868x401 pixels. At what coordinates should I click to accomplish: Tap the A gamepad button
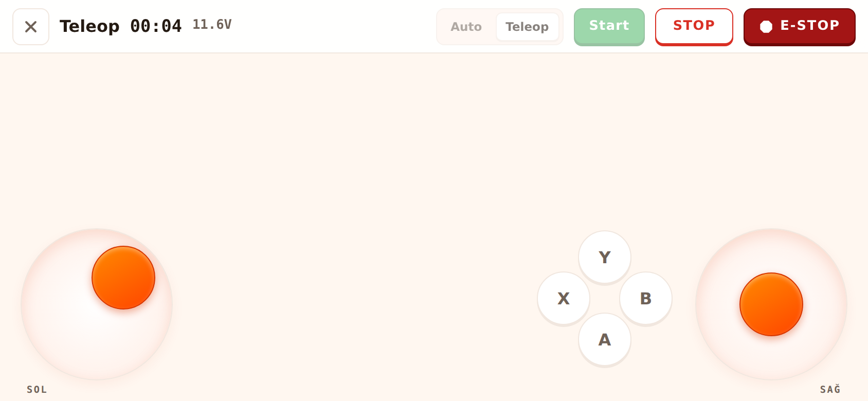[605, 339]
